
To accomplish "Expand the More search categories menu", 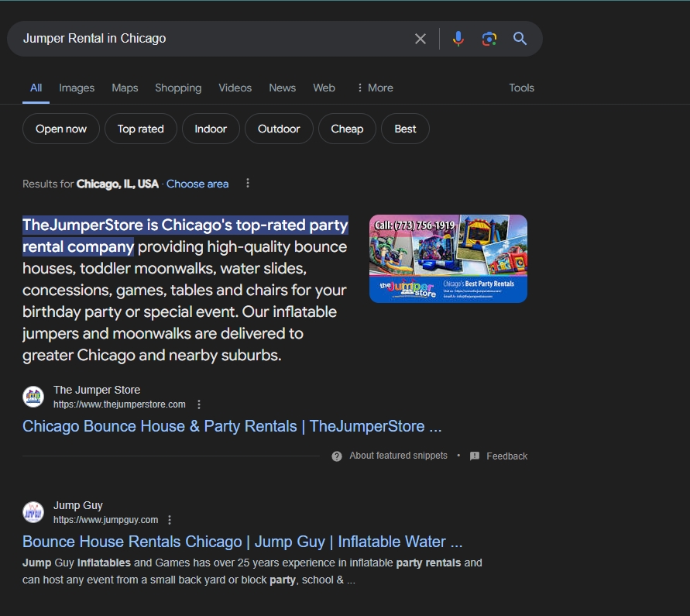I will coord(375,88).
